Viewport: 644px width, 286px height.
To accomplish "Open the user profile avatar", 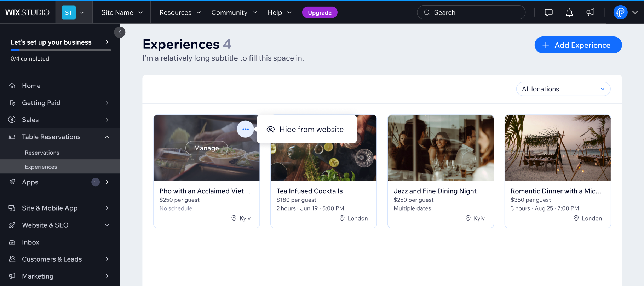I will coord(620,13).
